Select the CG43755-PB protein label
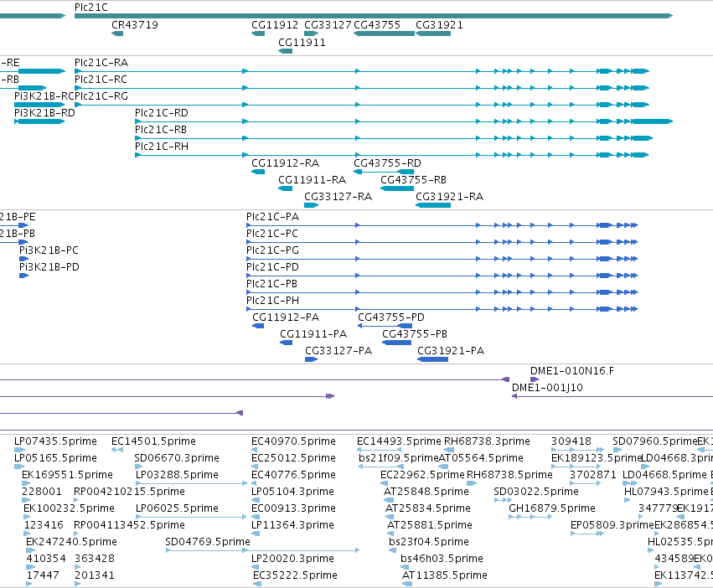 pyautogui.click(x=415, y=335)
